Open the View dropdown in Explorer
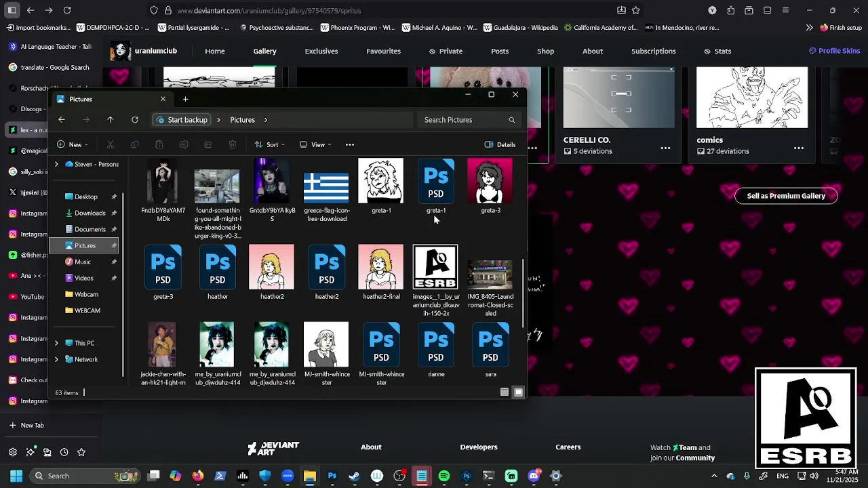This screenshot has height=488, width=868. coord(316,144)
